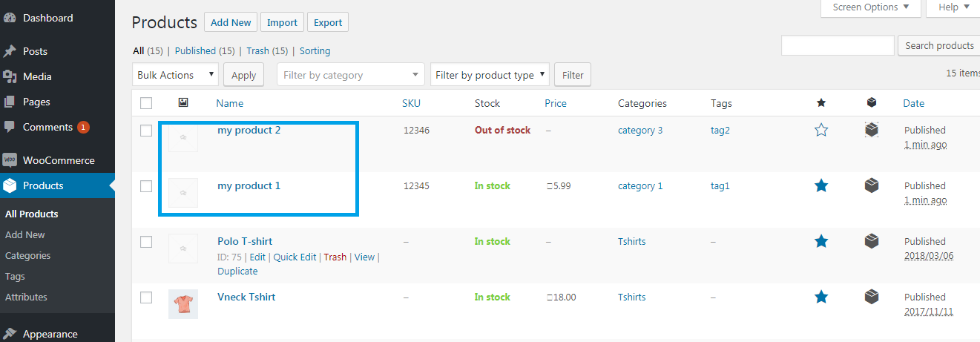Click the comments count badge 1
Screen dimensions: 980x342
[x=84, y=127]
